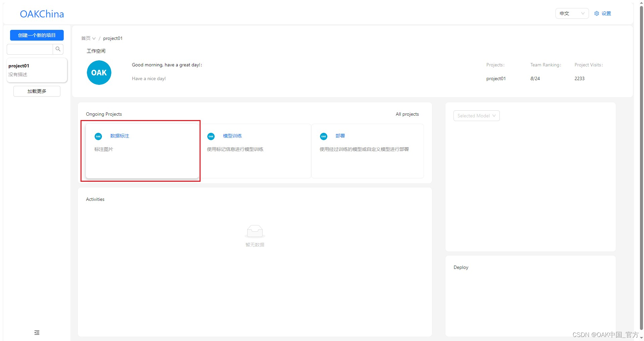Viewport: 644px width, 341px height.
Task: Click 创建一个新的项目 button
Action: pyautogui.click(x=37, y=35)
